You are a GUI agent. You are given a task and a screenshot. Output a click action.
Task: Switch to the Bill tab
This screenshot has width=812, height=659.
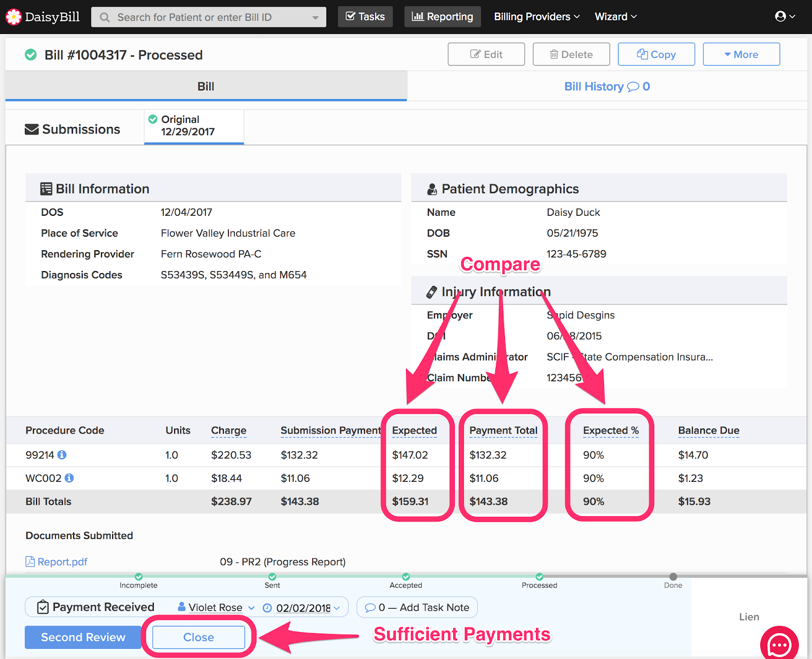tap(206, 86)
